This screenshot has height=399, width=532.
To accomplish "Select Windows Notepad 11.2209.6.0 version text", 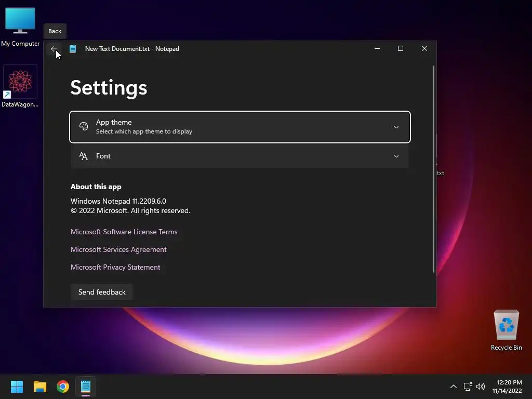I will (118, 201).
